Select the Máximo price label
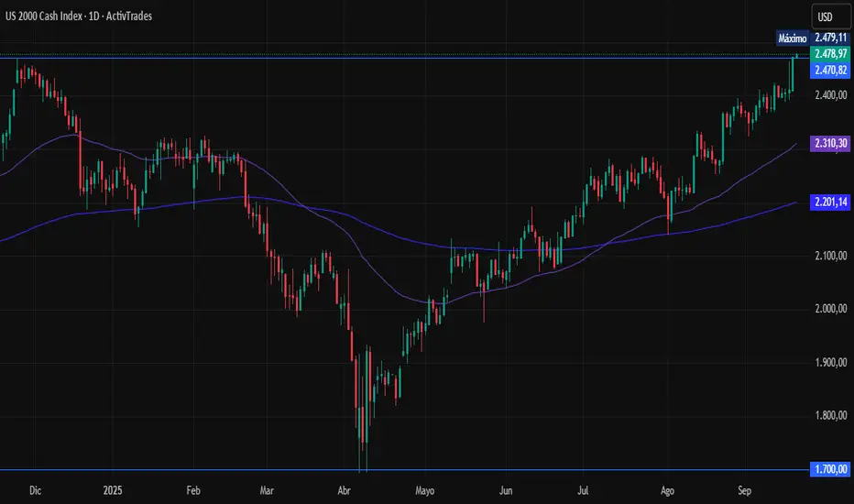The height and width of the screenshot is (504, 854). (x=792, y=38)
